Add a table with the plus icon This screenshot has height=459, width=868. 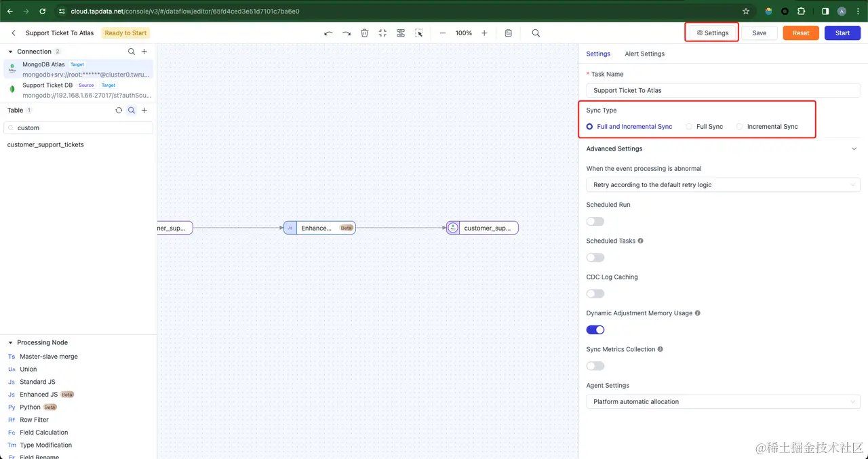(x=144, y=110)
